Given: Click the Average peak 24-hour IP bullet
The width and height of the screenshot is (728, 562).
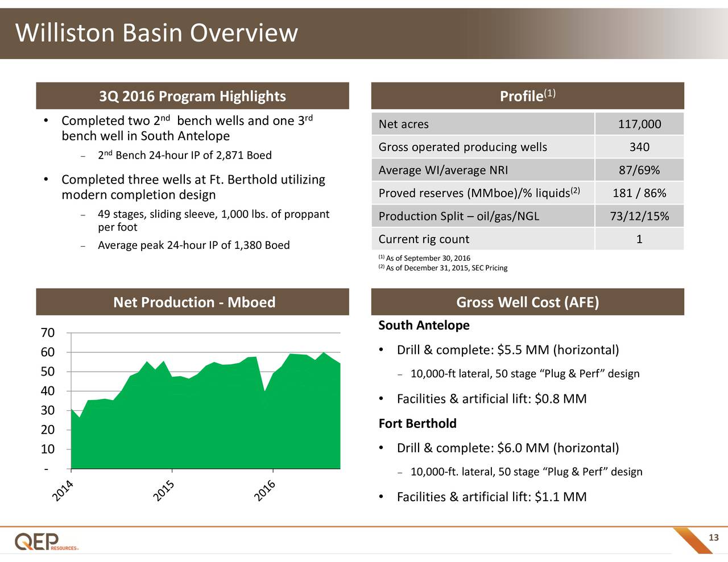Looking at the screenshot, I should (193, 245).
